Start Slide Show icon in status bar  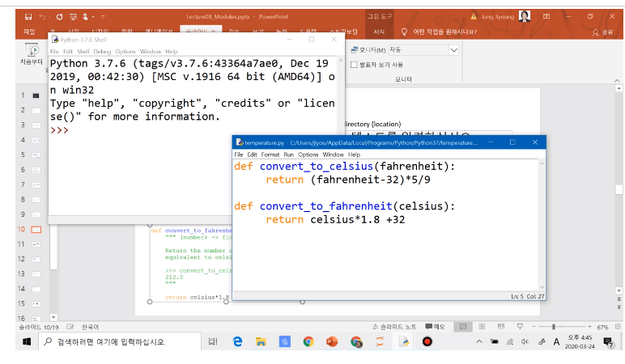click(x=520, y=327)
